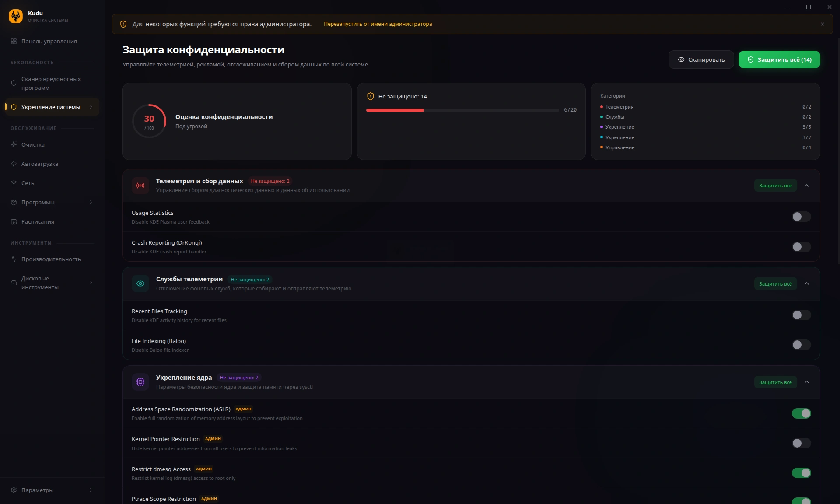
Task: Click the Автозагрузка lightning icon
Action: (x=14, y=164)
